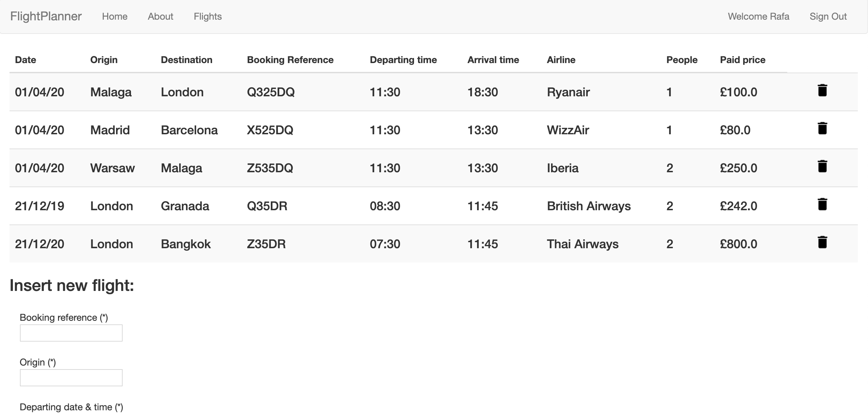The width and height of the screenshot is (868, 413).
Task: Click the trash icon beside booking Q325DQ
Action: 823,91
